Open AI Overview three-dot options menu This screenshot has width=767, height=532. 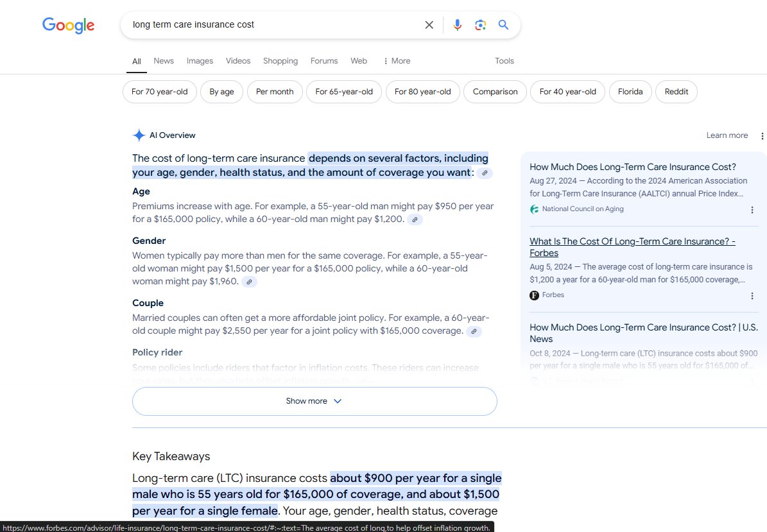(x=762, y=135)
